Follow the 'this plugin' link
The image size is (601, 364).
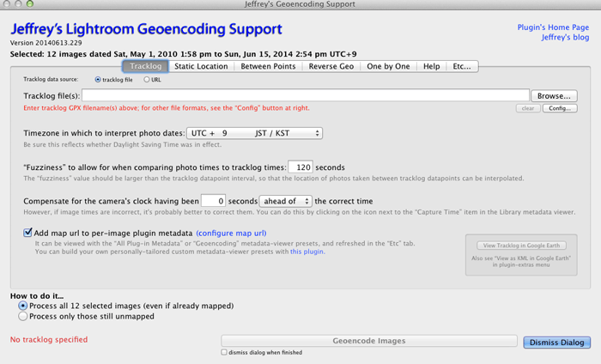[x=307, y=252]
